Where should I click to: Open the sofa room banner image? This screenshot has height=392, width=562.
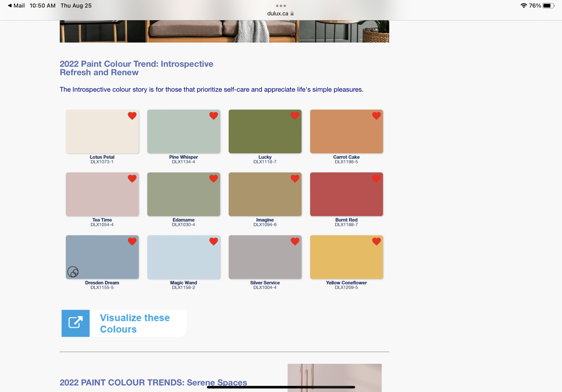[x=224, y=31]
